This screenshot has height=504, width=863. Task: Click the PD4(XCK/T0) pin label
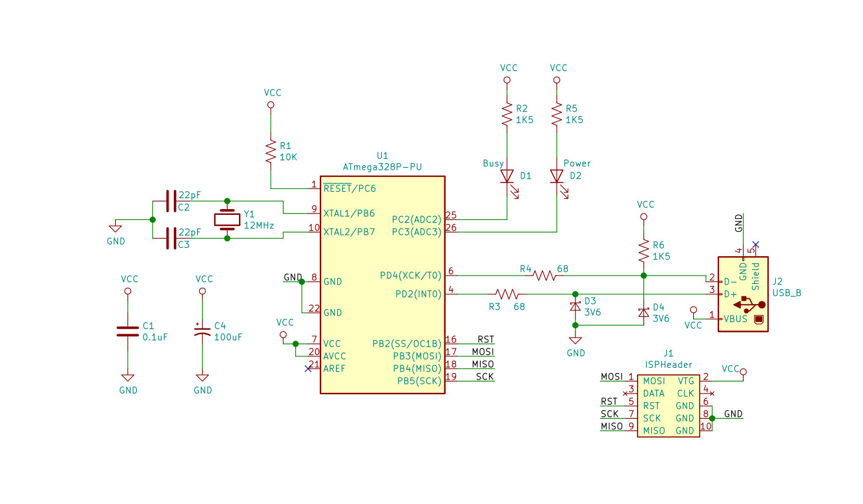[x=411, y=276]
